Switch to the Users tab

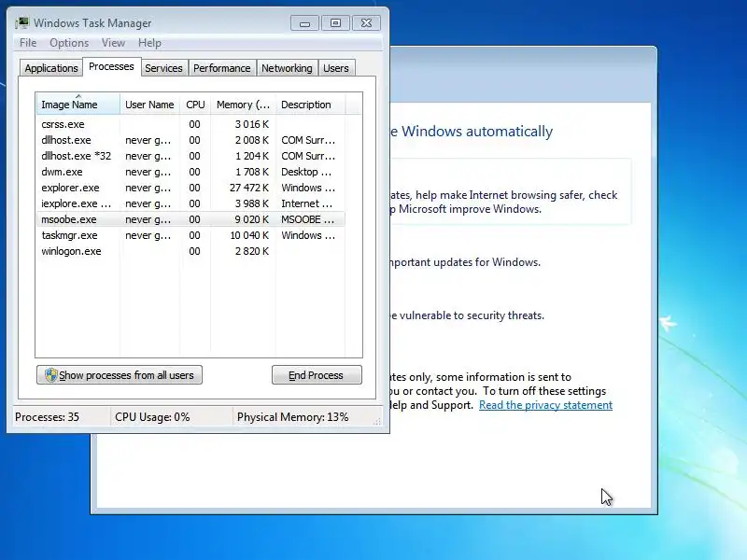(x=336, y=68)
